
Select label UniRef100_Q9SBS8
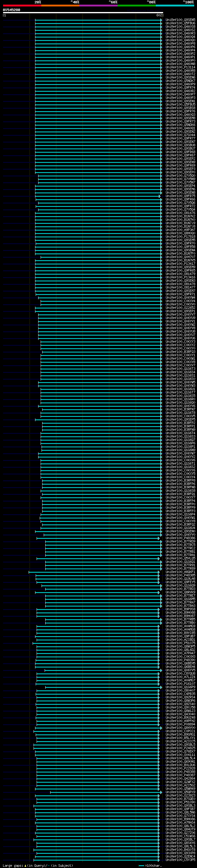[180, 108]
